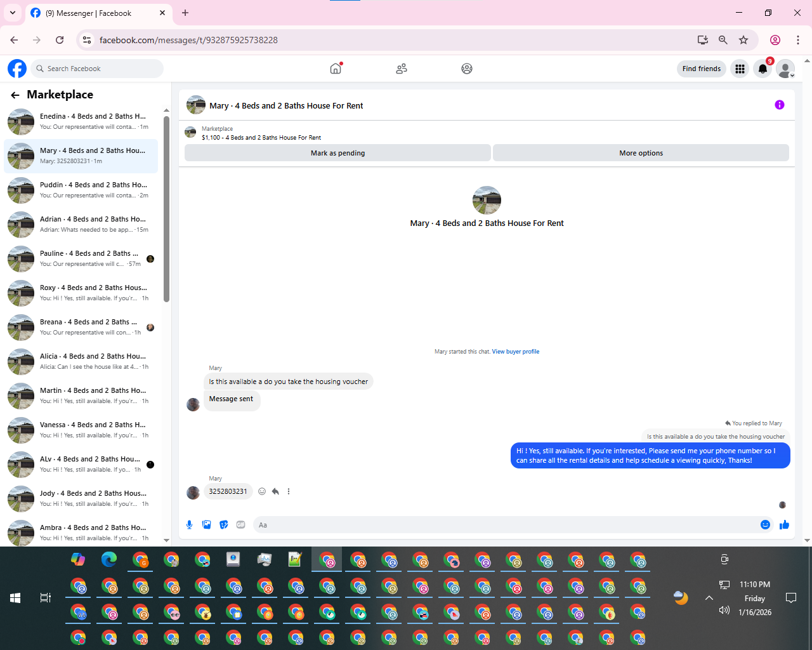The image size is (812, 650).
Task: Click More options button
Action: (641, 153)
